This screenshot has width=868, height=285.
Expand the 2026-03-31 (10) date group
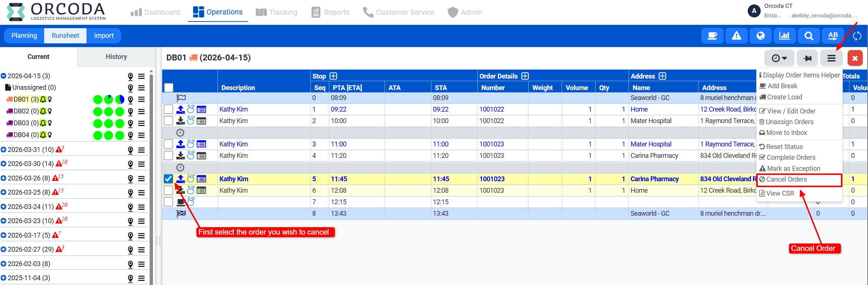[x=4, y=150]
